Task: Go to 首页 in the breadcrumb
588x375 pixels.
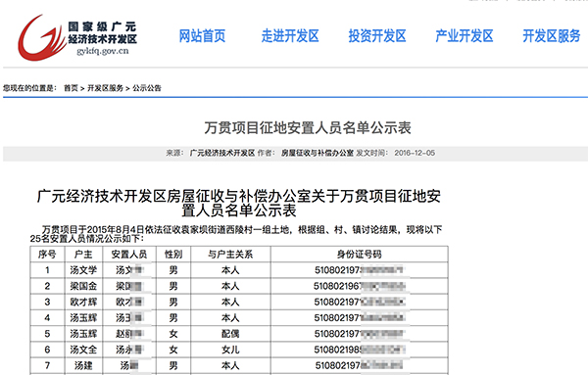Action: (x=71, y=88)
